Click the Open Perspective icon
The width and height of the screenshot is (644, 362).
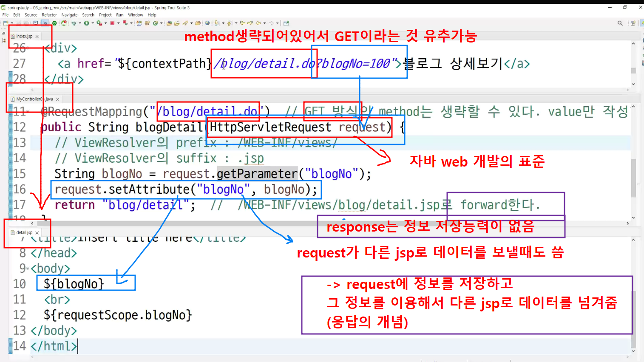pyautogui.click(x=633, y=23)
